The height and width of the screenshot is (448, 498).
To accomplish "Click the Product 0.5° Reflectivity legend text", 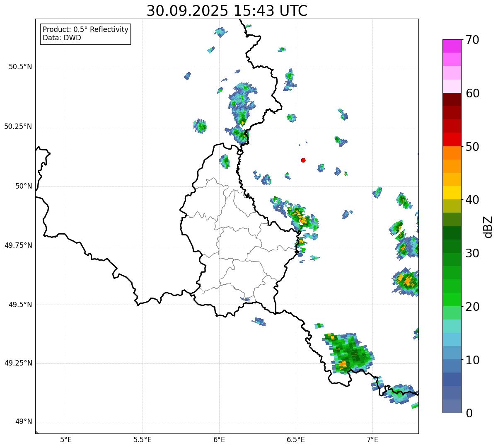I will (85, 30).
